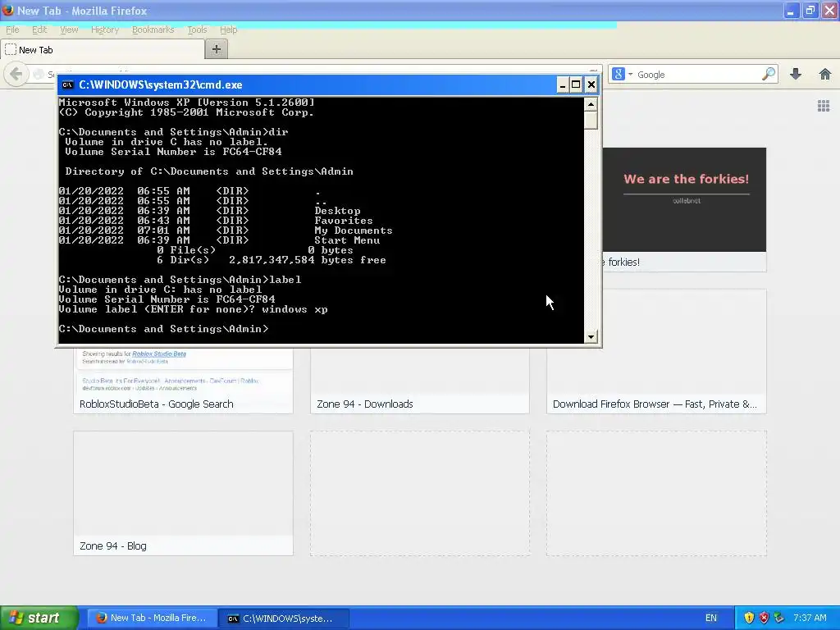Go to Firefox home page icon
This screenshot has width=840, height=630.
[825, 74]
